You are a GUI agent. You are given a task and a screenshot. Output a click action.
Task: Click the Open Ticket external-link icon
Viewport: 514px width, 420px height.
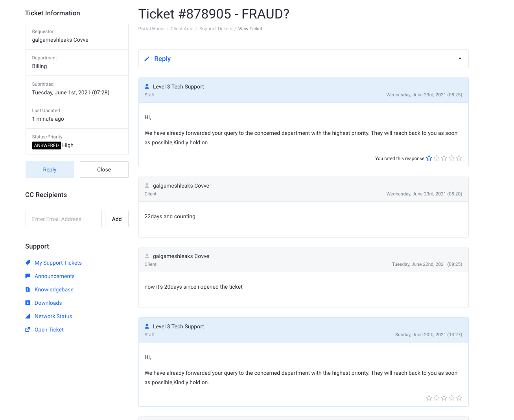click(x=28, y=330)
